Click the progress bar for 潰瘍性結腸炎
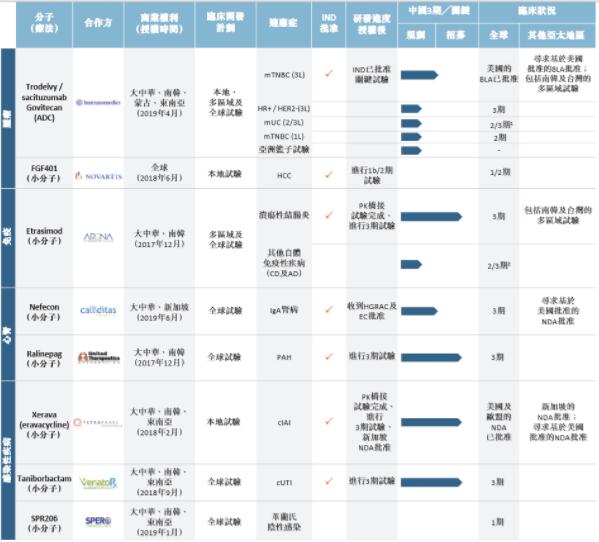This screenshot has height=542, width=599. click(431, 217)
